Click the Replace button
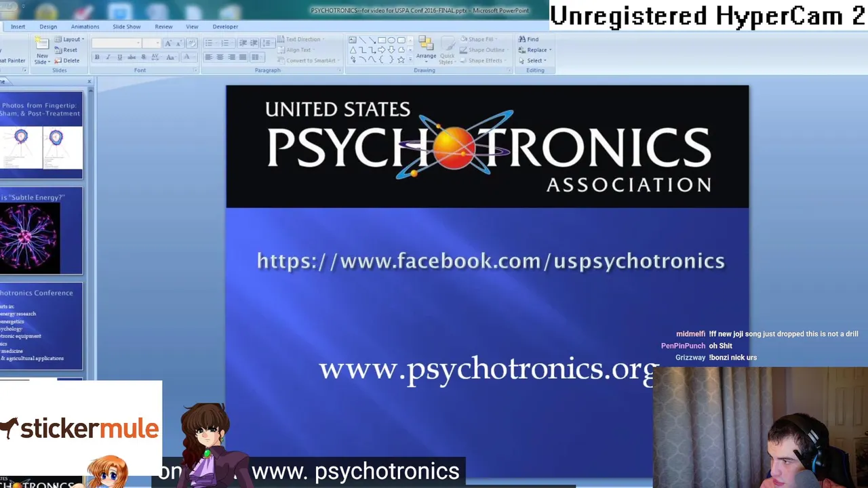This screenshot has height=488, width=868. coord(535,50)
